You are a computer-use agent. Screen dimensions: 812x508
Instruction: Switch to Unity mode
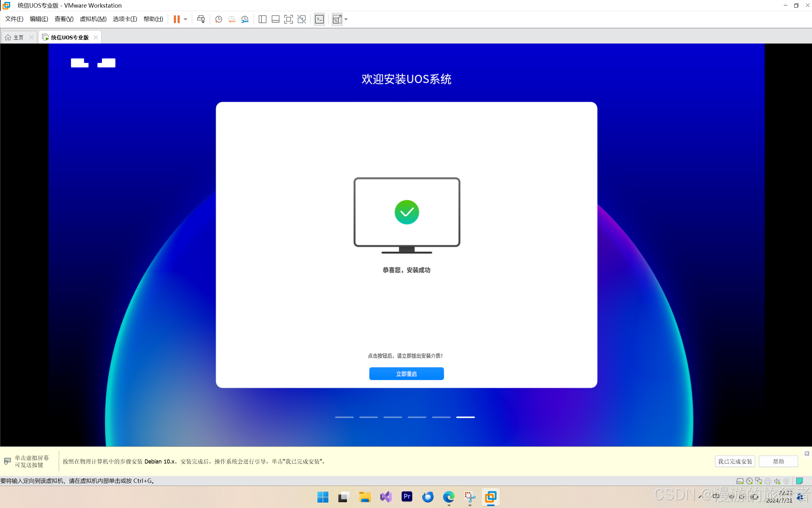click(302, 19)
